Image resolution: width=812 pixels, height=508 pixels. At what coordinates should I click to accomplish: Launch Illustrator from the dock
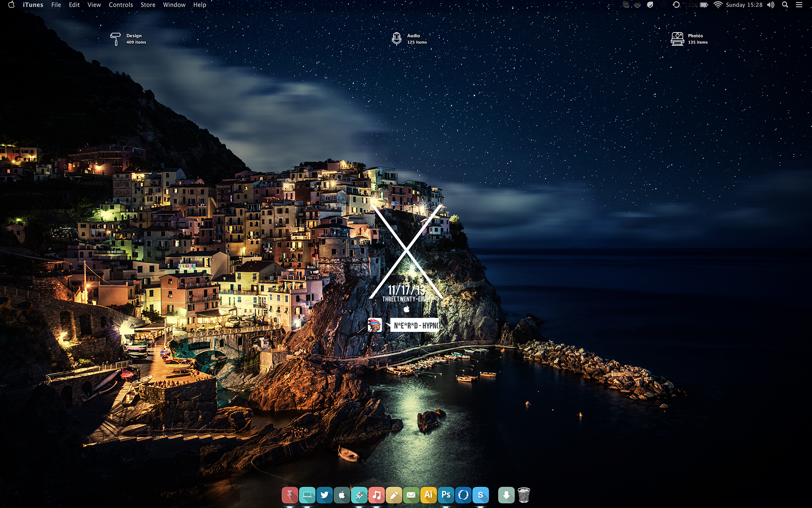click(428, 495)
